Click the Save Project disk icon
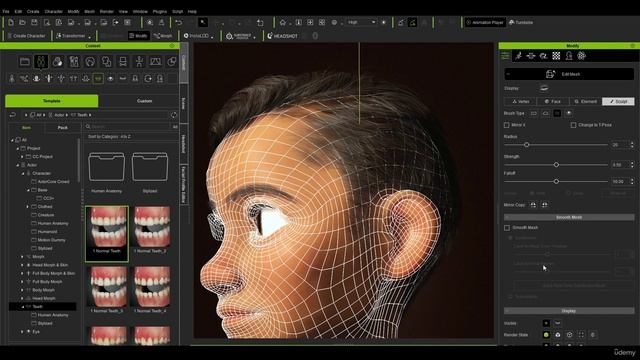The width and height of the screenshot is (640, 360). point(34,22)
